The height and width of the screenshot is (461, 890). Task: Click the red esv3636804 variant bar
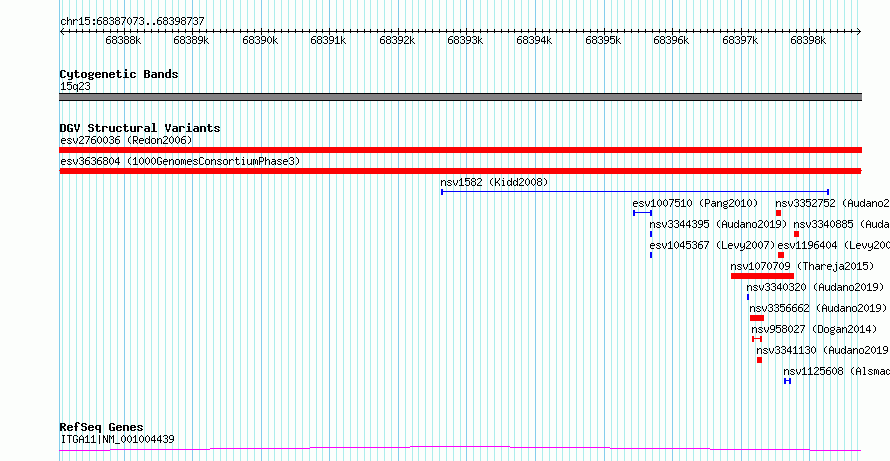click(460, 171)
